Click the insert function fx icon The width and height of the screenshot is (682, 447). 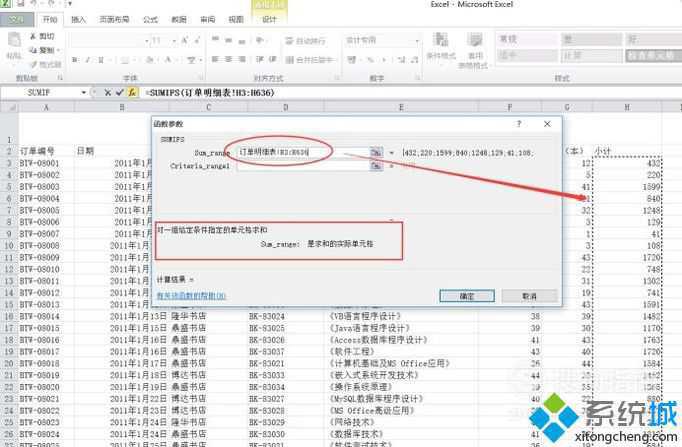click(131, 92)
